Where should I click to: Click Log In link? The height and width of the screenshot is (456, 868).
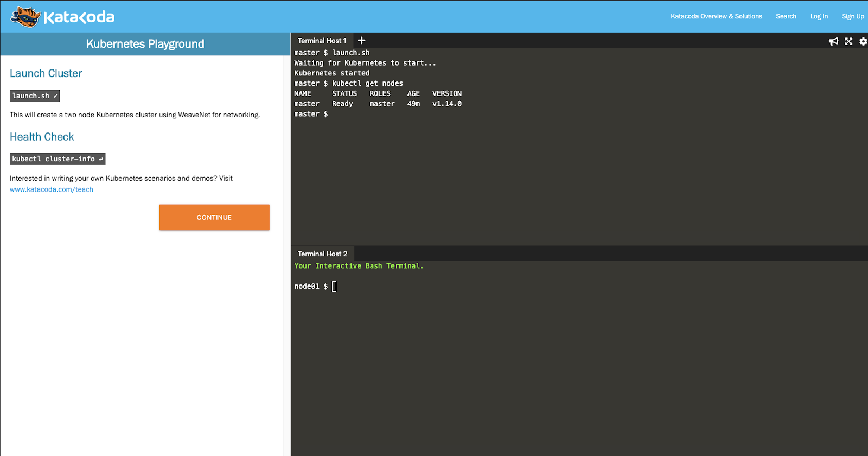click(819, 16)
